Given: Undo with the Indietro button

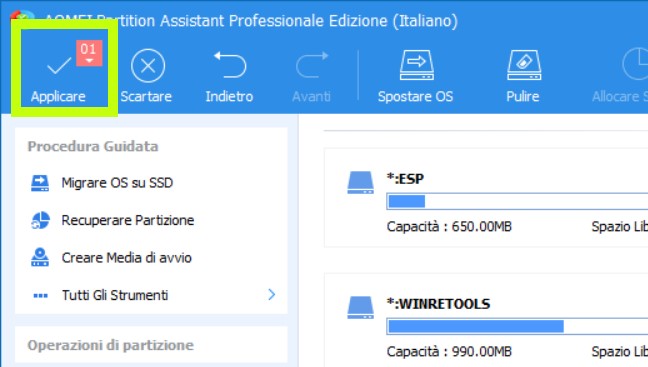Looking at the screenshot, I should 229,76.
